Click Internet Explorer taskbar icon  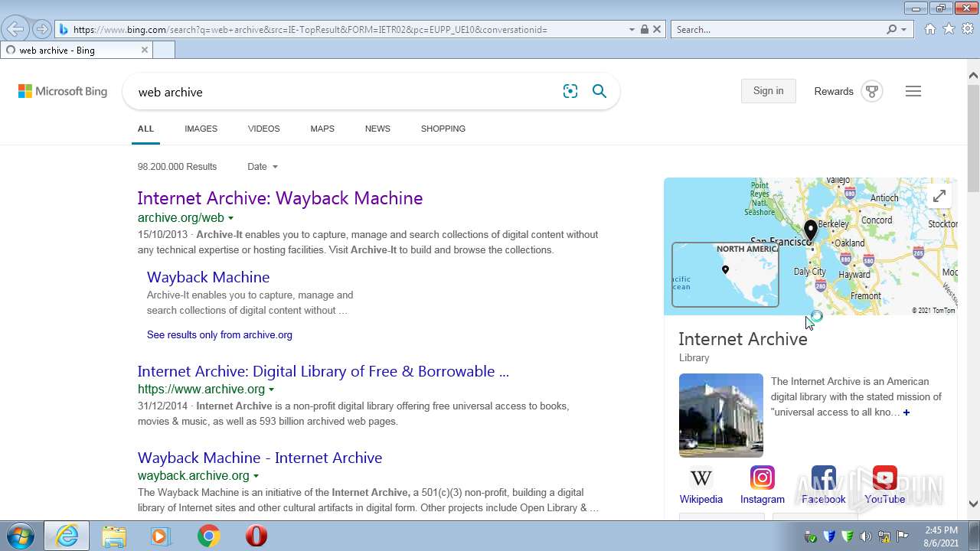coord(67,536)
